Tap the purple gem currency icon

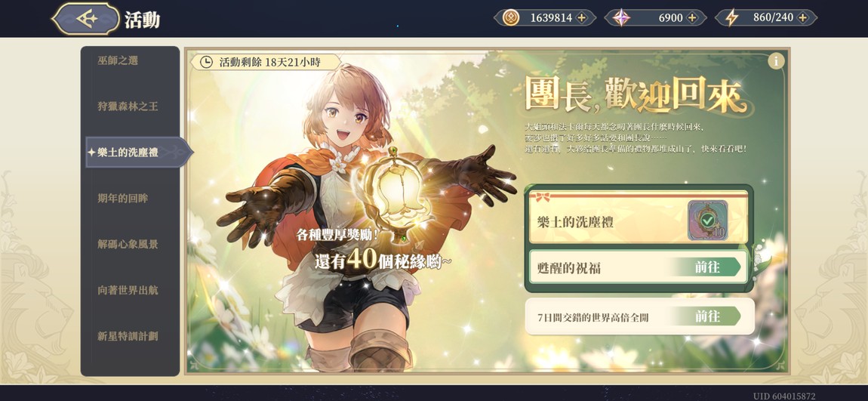pos(621,17)
